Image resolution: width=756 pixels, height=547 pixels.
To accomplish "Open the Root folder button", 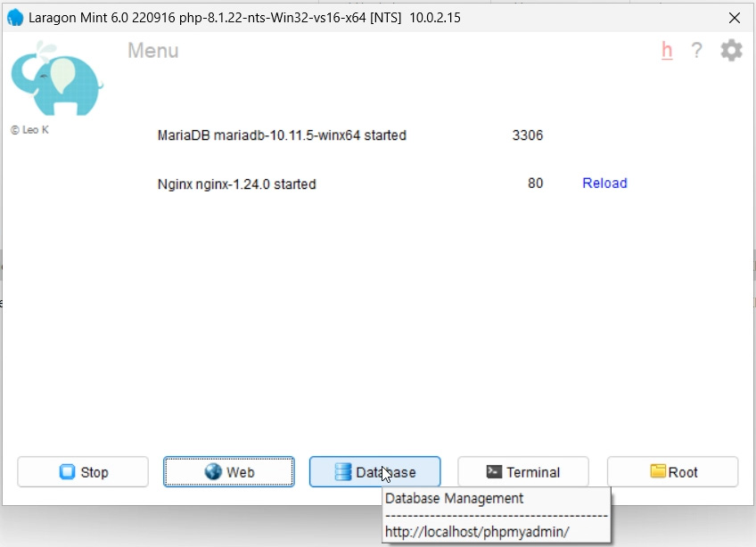I will coord(672,472).
